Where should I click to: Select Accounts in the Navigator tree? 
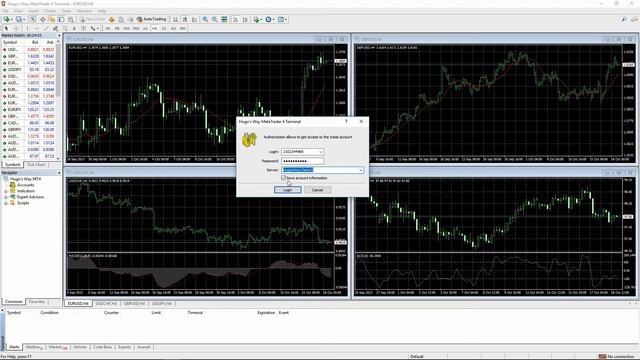pos(25,185)
